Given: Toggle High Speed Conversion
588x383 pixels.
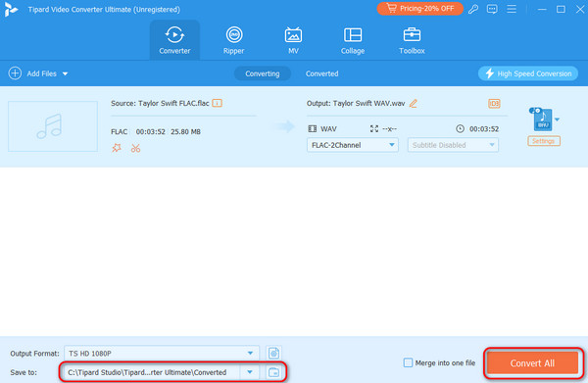Looking at the screenshot, I should tap(528, 73).
